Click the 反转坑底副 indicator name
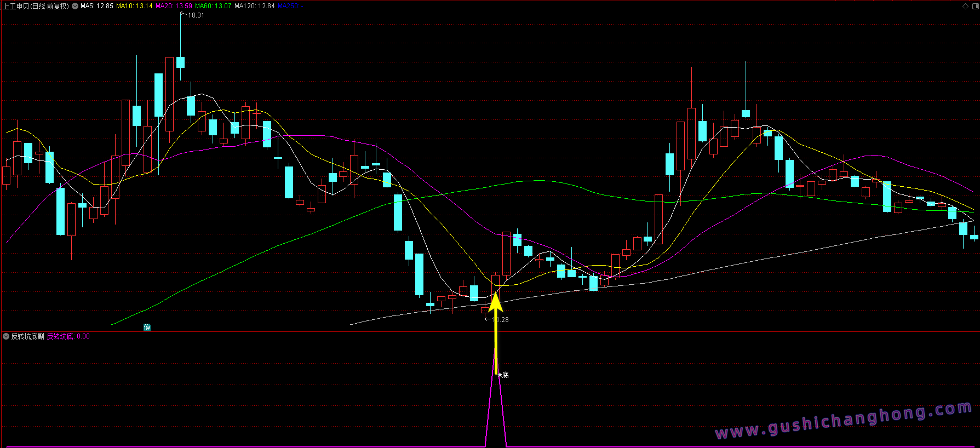 (x=27, y=336)
